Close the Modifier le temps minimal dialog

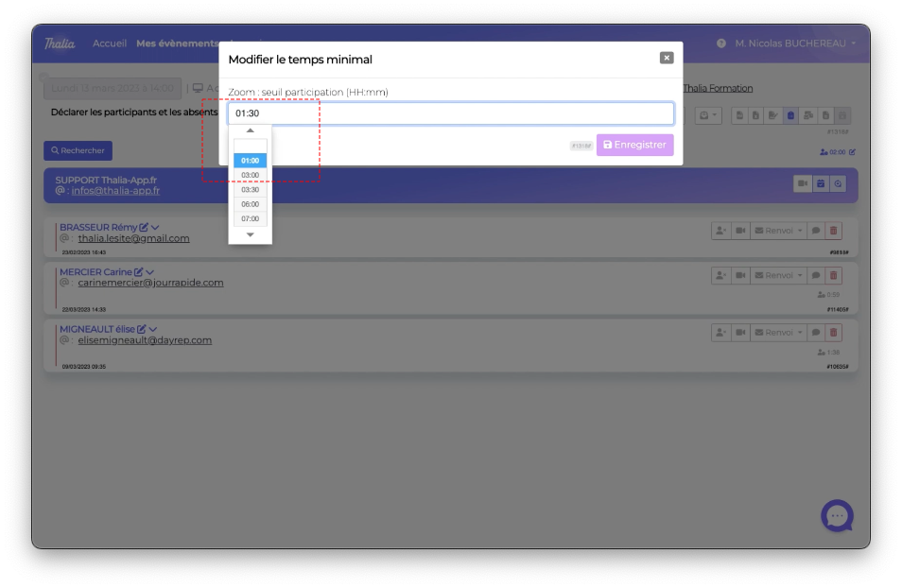pos(667,58)
